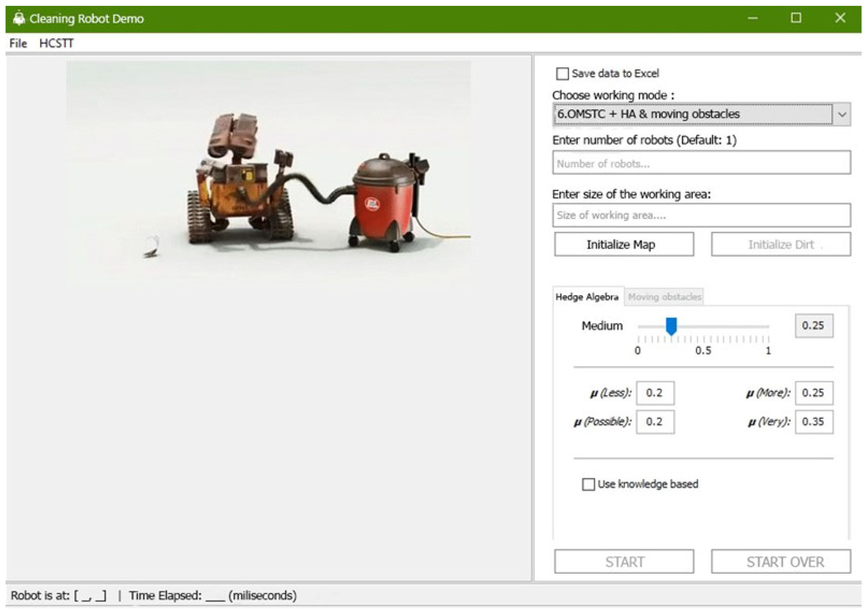Click the μ (More) value field
Viewport: 868px width, 615px height.
tap(814, 393)
